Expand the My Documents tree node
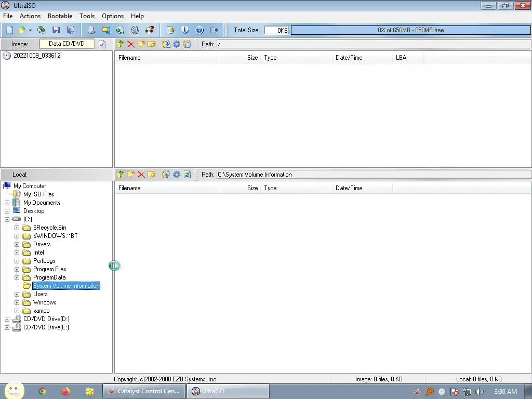 tap(7, 203)
